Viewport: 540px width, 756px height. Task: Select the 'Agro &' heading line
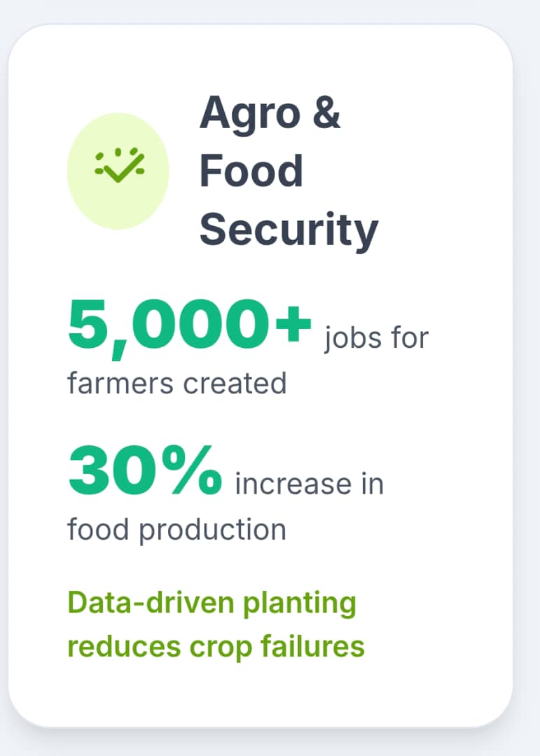click(270, 113)
